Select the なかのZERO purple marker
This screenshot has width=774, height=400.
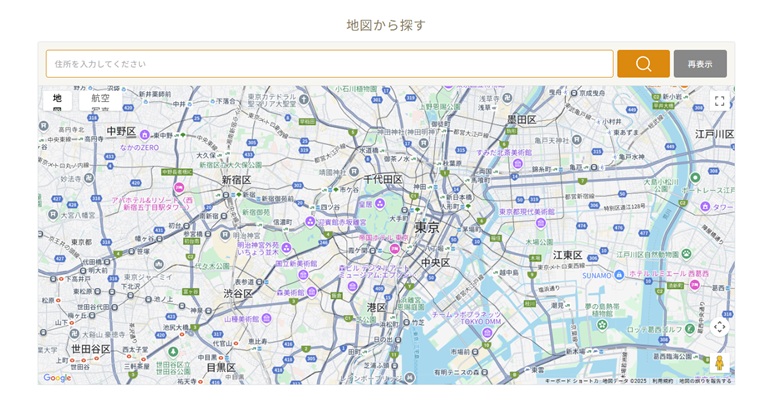[145, 135]
